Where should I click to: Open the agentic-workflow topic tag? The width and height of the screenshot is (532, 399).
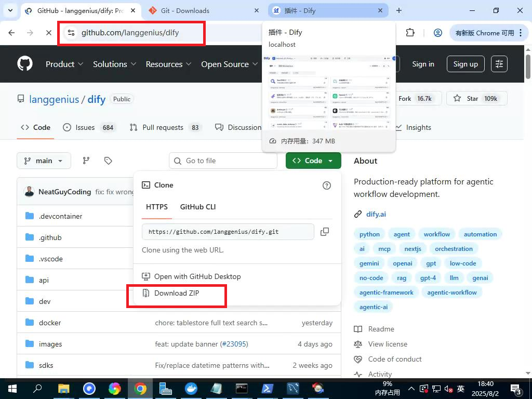pyautogui.click(x=452, y=292)
